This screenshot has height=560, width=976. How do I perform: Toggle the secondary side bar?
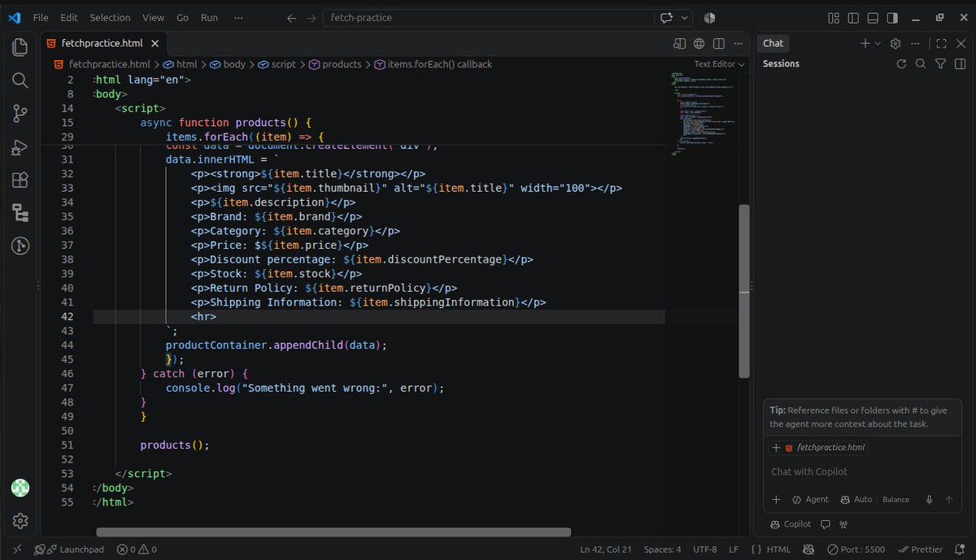pos(892,18)
